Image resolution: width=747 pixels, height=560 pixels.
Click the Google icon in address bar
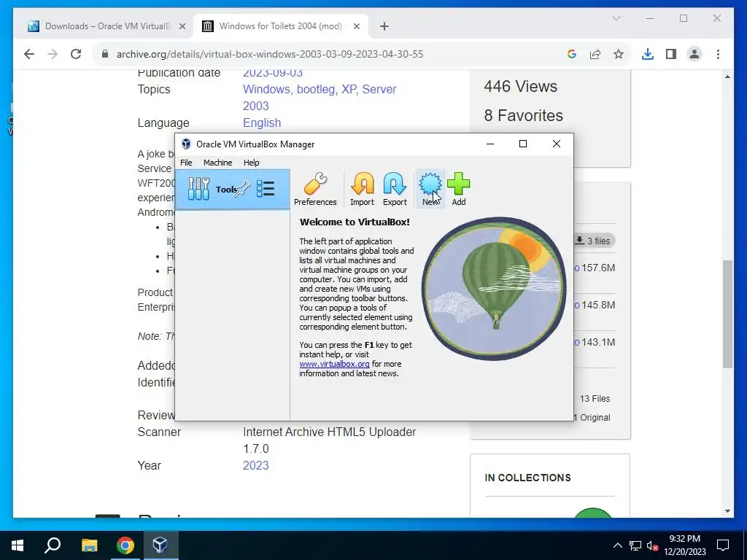tap(572, 54)
